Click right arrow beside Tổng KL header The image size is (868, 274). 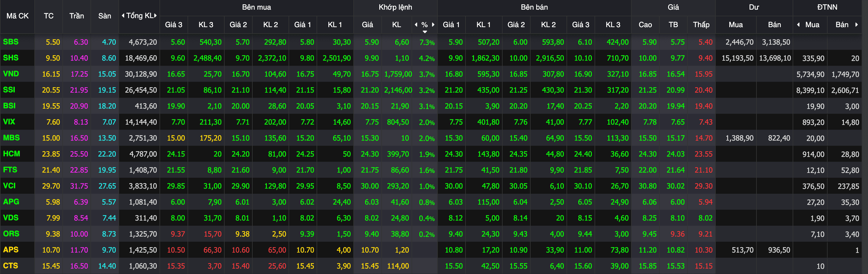(x=155, y=15)
